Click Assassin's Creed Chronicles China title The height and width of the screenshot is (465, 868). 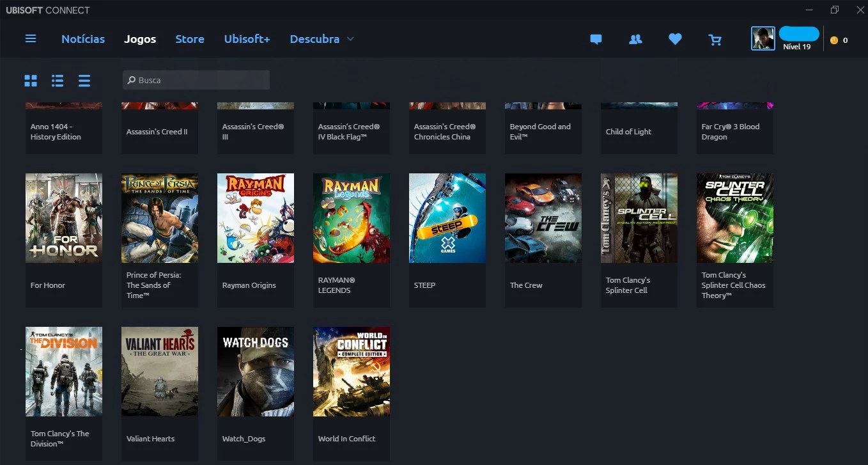pos(445,132)
